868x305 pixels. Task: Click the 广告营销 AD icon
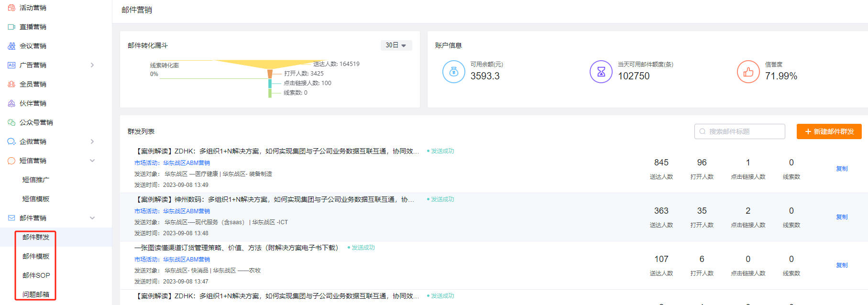tap(11, 65)
